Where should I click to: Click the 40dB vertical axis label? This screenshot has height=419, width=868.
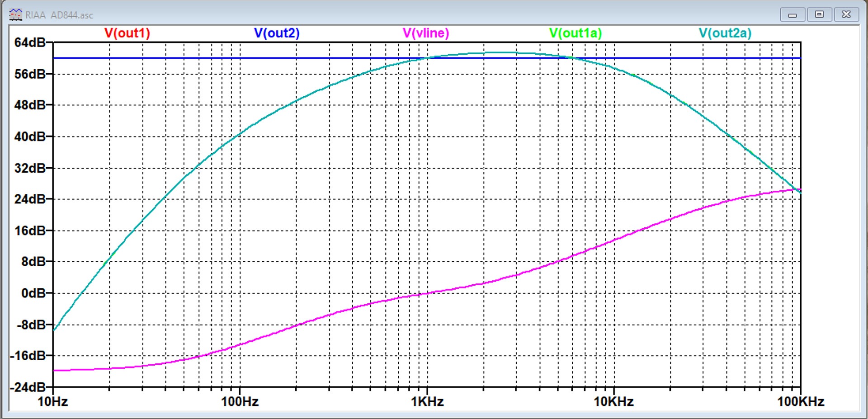pos(30,137)
